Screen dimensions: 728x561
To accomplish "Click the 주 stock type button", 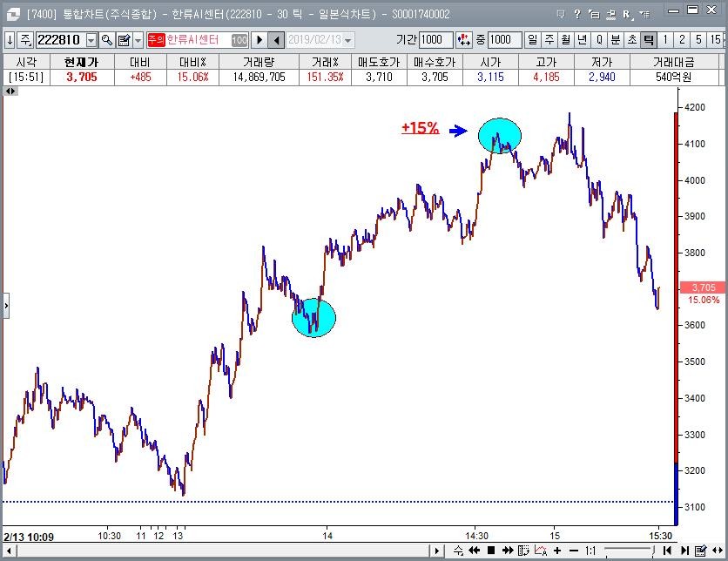I will click(x=24, y=40).
